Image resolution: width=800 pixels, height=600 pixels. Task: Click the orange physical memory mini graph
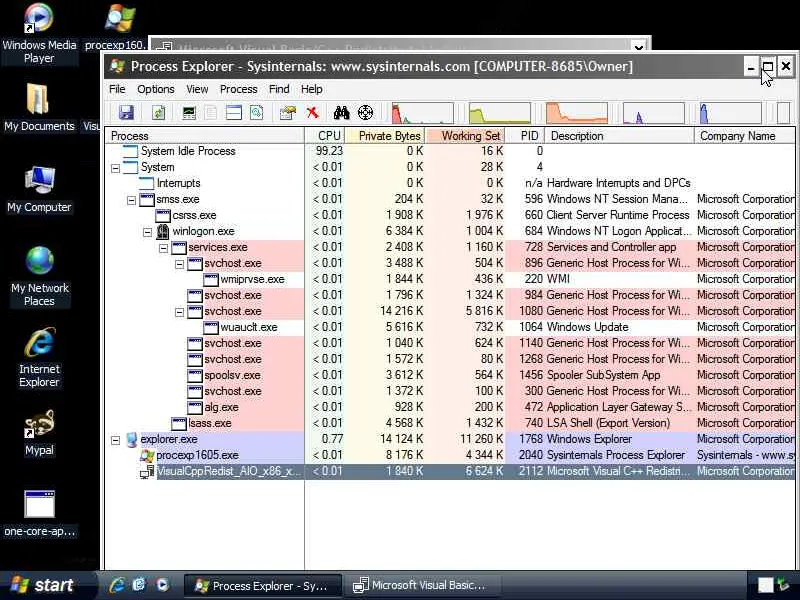(x=577, y=113)
